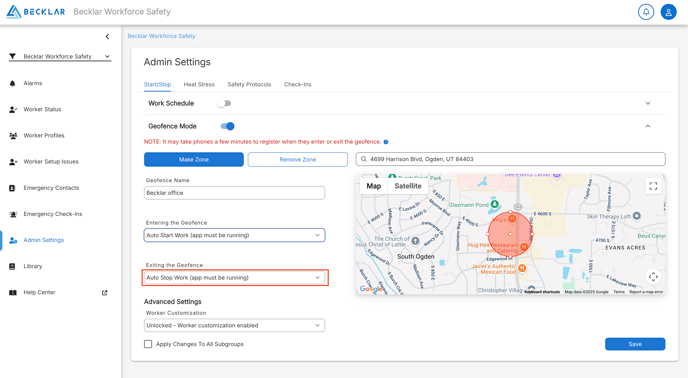The width and height of the screenshot is (688, 378).
Task: Go to Worker Status in the sidebar
Action: pos(42,109)
